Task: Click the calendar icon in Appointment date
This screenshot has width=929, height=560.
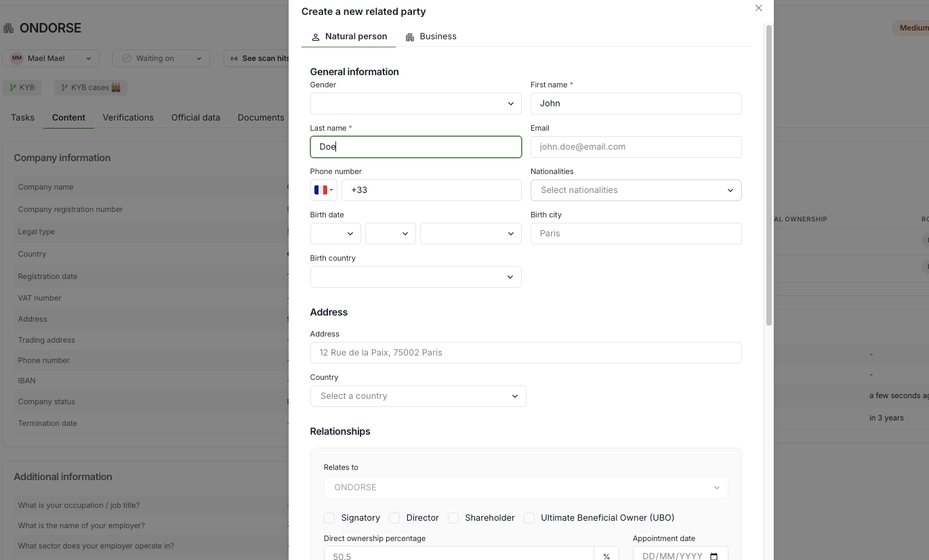Action: (x=714, y=556)
